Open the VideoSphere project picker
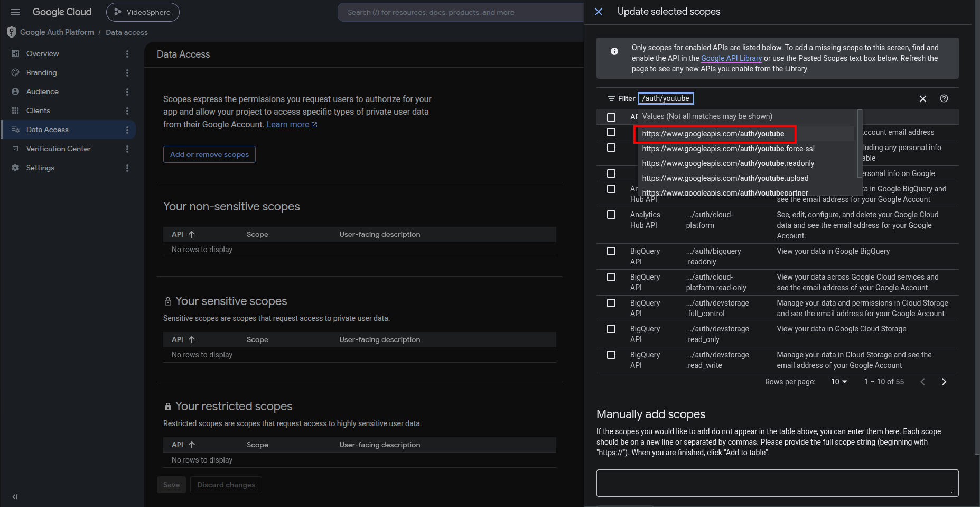 [143, 12]
